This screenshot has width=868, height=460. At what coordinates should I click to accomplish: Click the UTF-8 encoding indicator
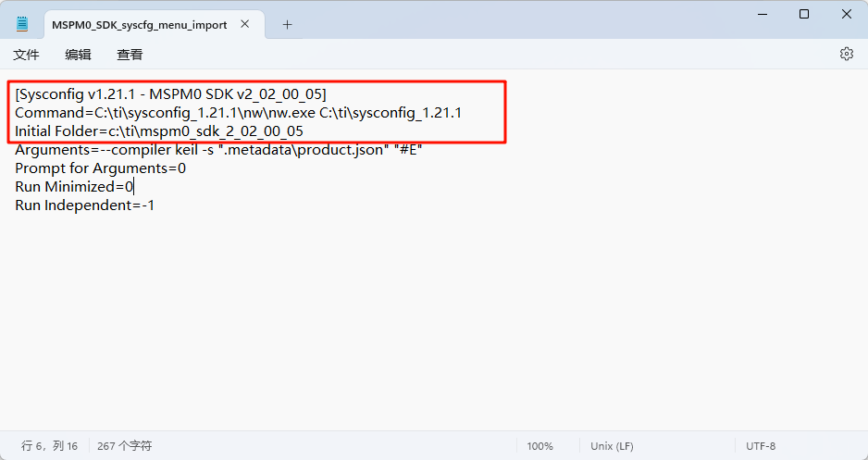(761, 446)
